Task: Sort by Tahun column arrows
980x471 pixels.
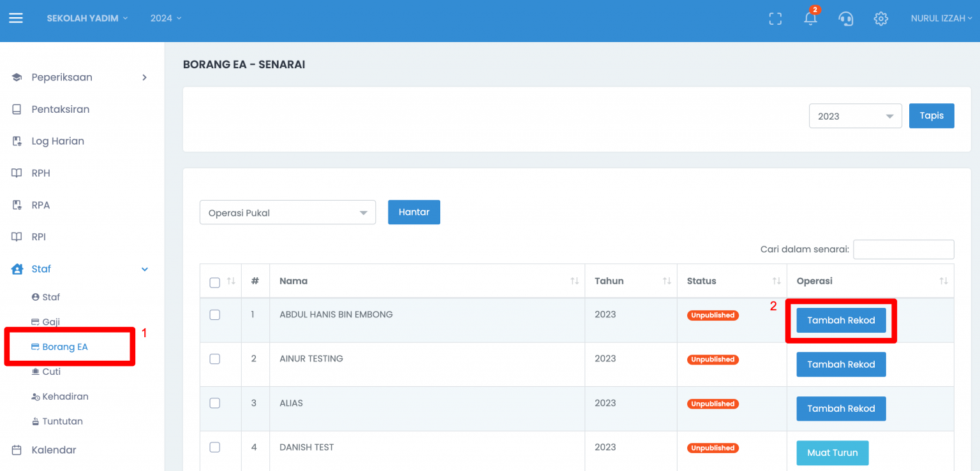Action: pos(667,281)
